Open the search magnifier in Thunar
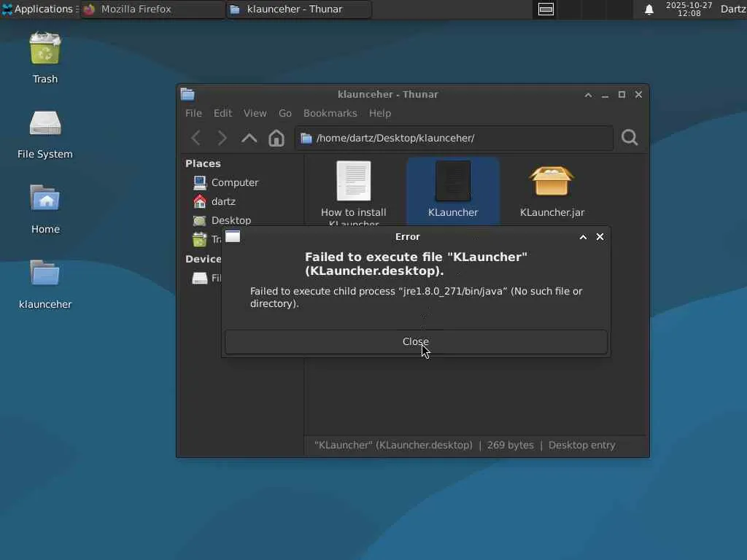This screenshot has height=560, width=747. (630, 138)
